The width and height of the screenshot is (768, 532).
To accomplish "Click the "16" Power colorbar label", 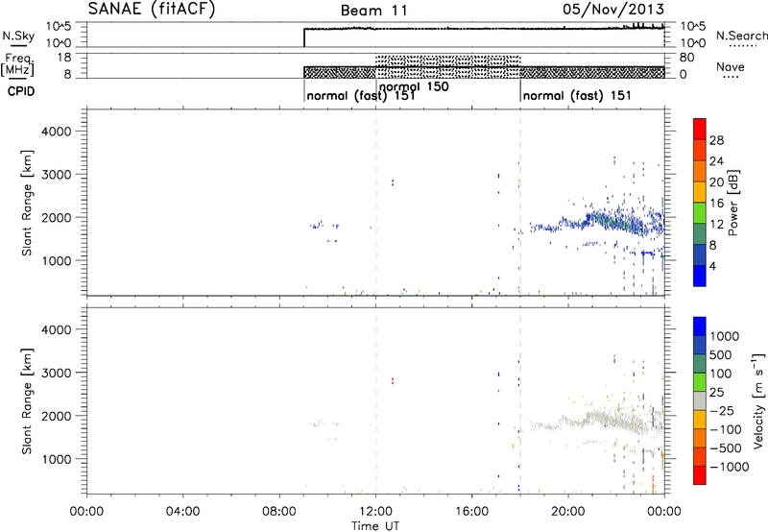I will (x=716, y=204).
